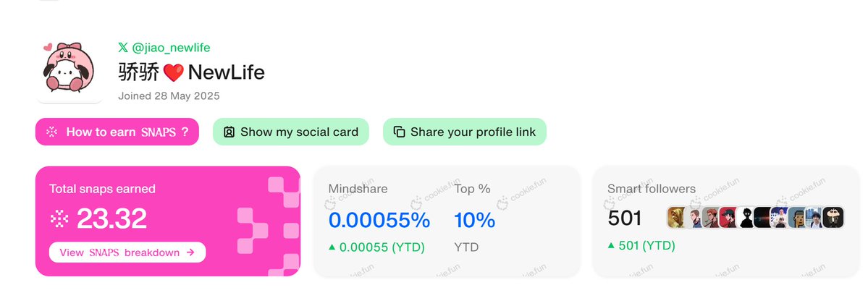Click the X logo beside @jiao_newlife
Screen dimensions: 868x306
(x=123, y=48)
